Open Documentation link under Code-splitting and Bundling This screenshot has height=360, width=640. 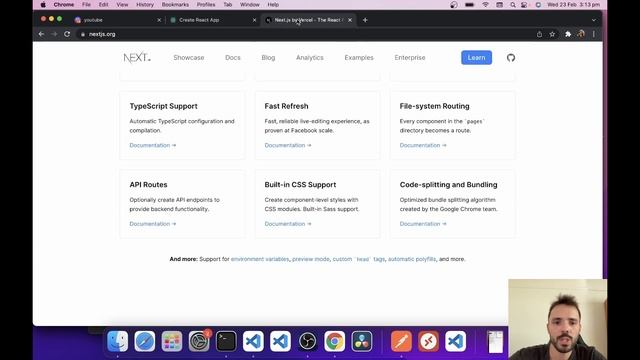click(x=423, y=224)
